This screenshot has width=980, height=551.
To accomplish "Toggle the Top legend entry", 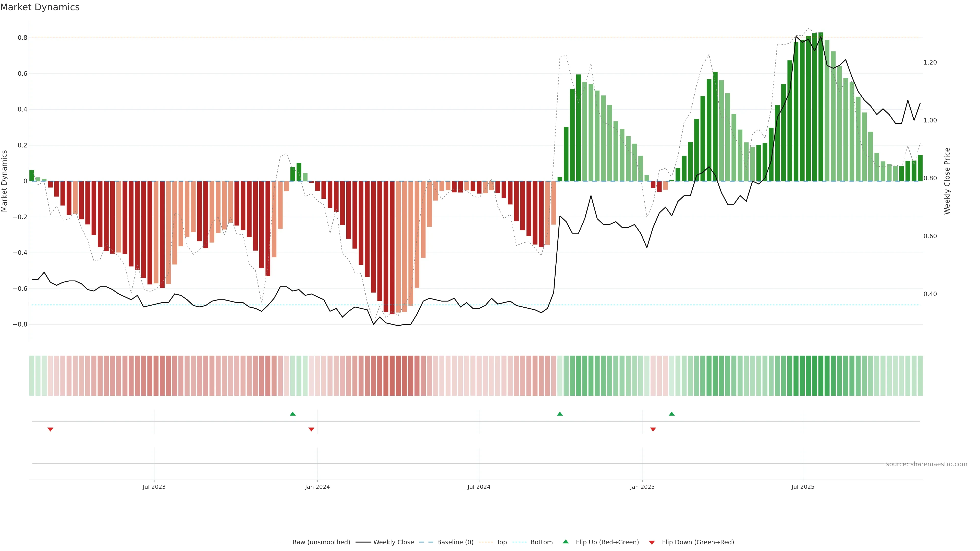I will coord(501,542).
